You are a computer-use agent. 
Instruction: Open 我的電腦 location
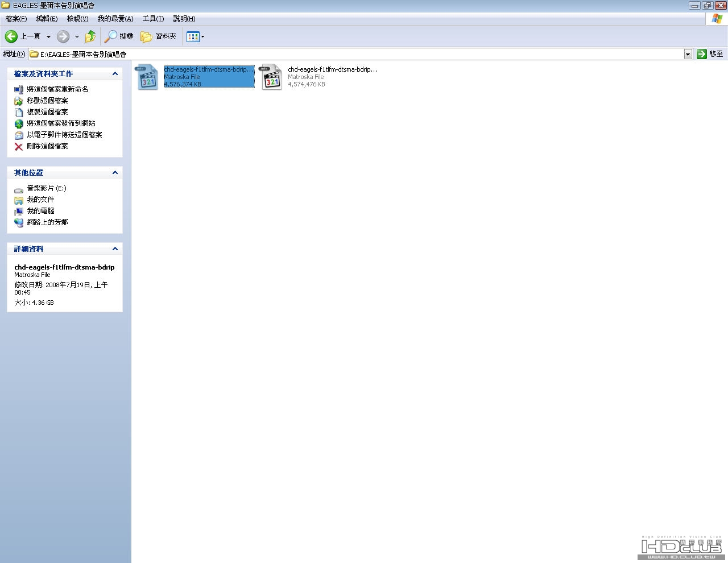pyautogui.click(x=40, y=211)
